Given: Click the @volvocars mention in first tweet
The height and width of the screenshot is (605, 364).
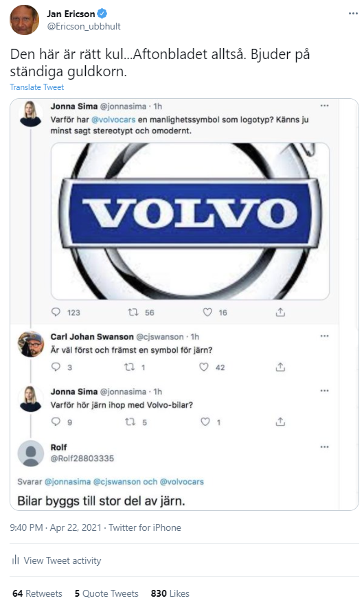Looking at the screenshot, I should pos(113,119).
